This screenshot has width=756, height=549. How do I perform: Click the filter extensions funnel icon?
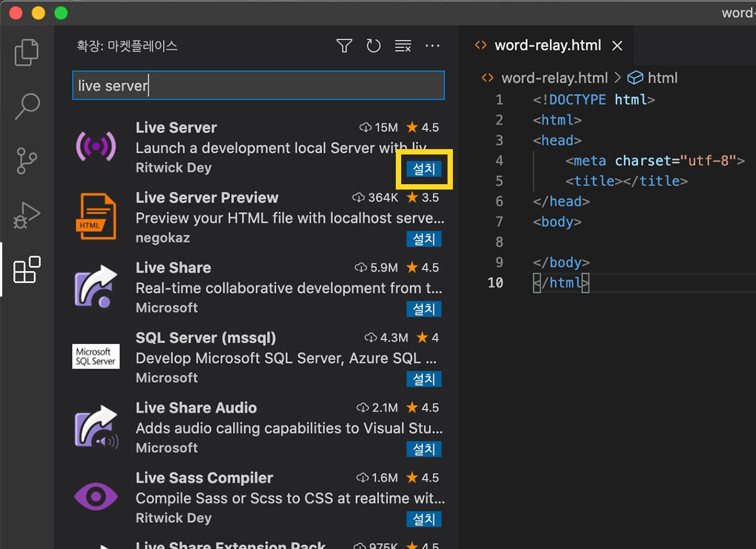pos(344,46)
